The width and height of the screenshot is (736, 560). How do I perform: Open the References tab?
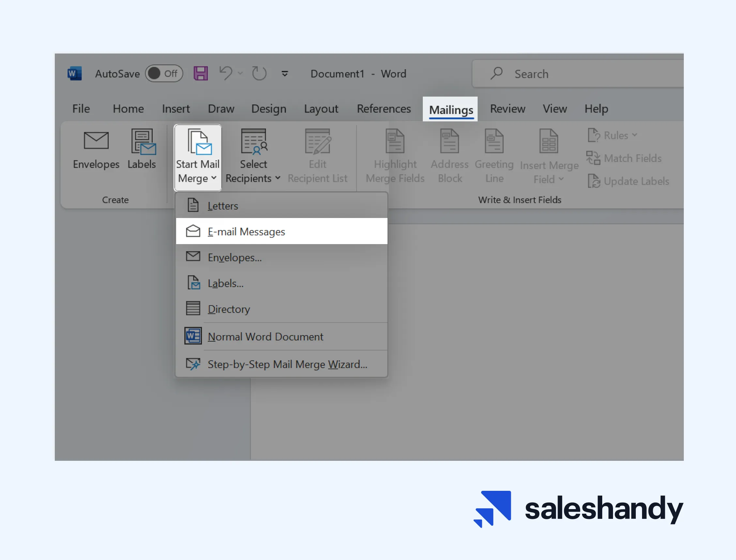[384, 109]
